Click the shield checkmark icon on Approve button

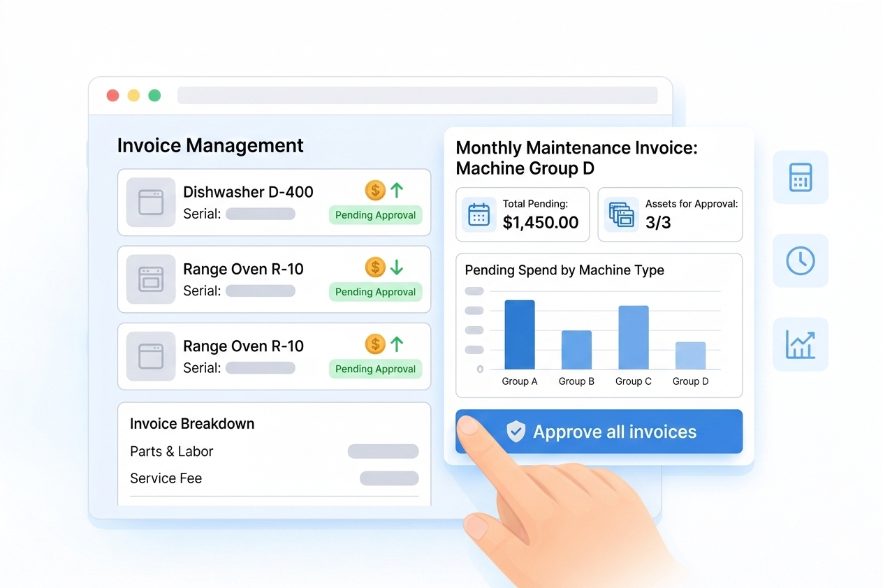(516, 432)
